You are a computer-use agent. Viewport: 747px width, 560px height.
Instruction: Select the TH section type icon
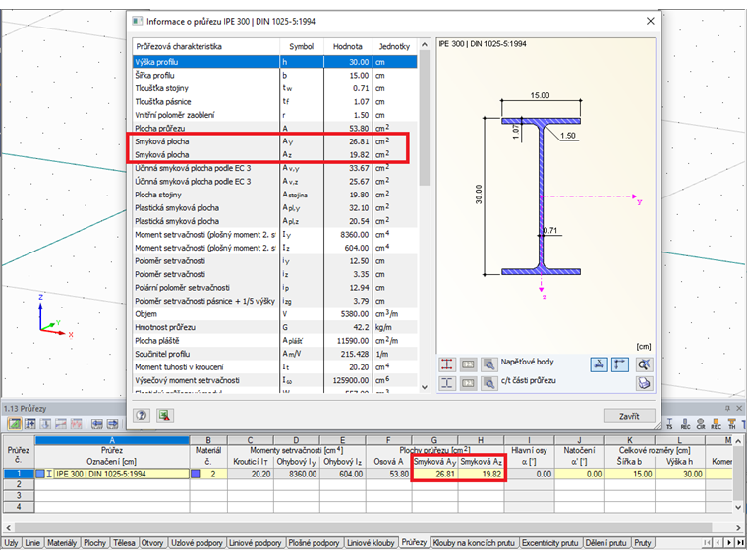(x=731, y=423)
